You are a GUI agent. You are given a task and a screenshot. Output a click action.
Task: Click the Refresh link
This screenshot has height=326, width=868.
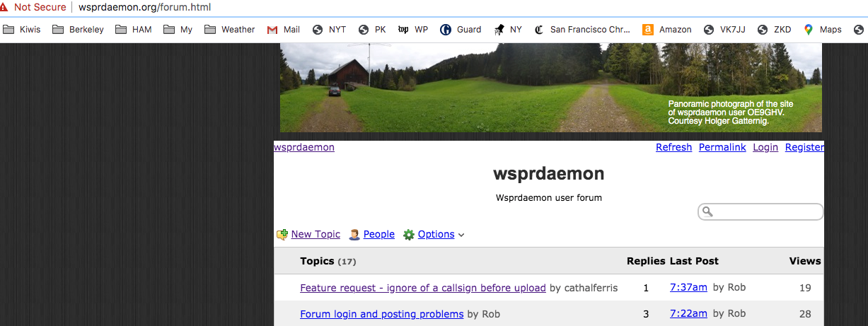click(x=673, y=147)
